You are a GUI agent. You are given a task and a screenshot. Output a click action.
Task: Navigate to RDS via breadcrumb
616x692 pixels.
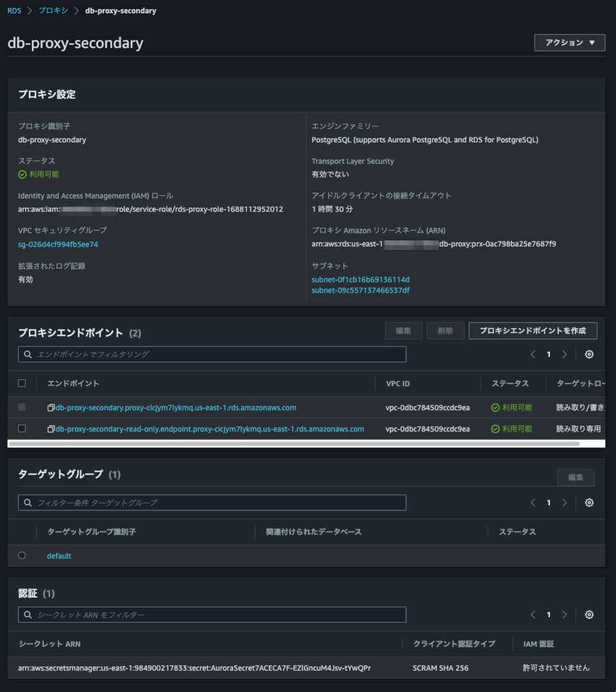coord(13,10)
